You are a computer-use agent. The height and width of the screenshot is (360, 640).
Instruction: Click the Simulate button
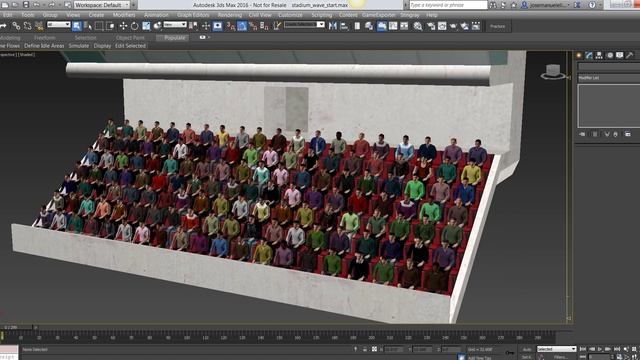(x=79, y=46)
